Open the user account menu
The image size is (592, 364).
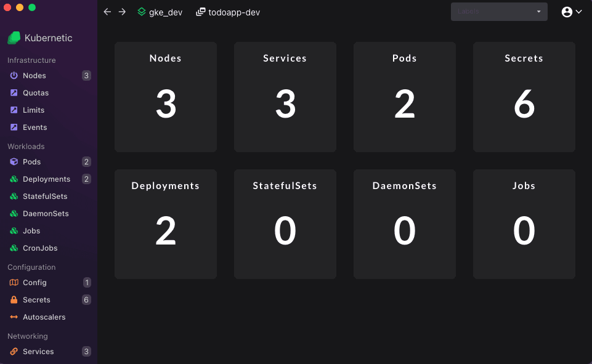pos(572,12)
